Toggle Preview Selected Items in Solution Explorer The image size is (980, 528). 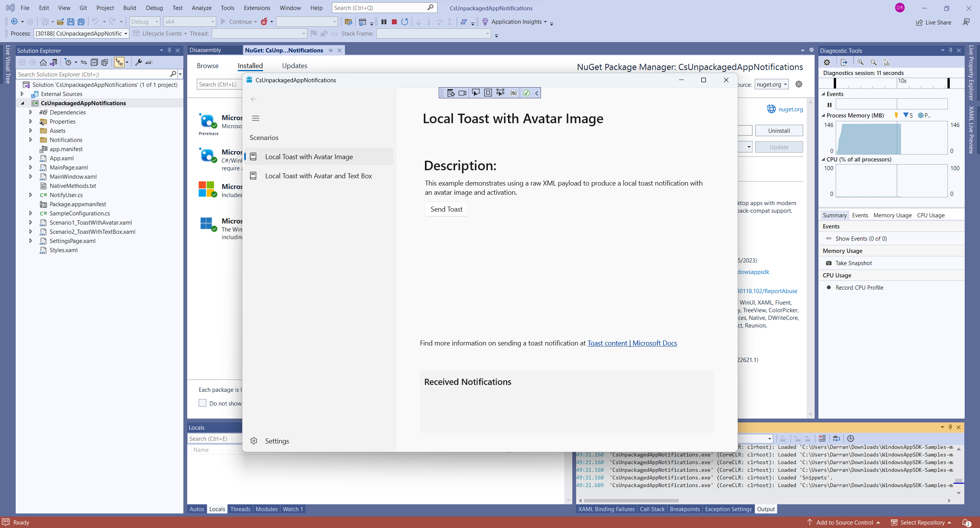(149, 62)
